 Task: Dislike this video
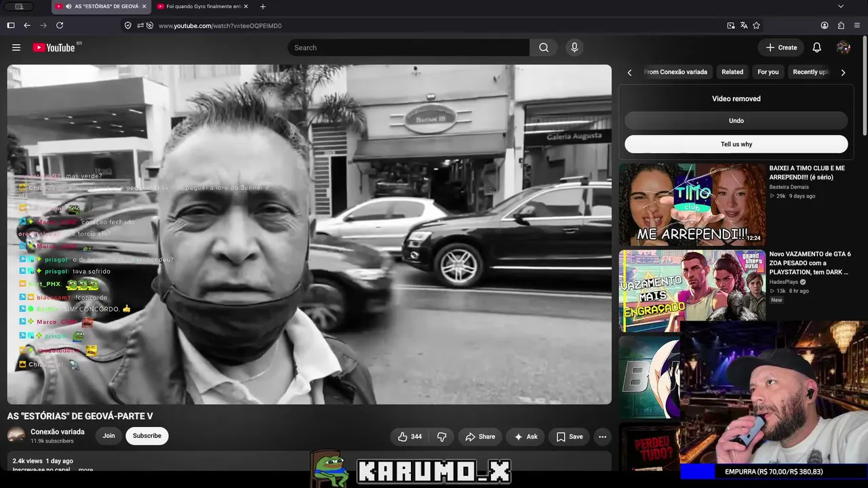click(x=441, y=437)
